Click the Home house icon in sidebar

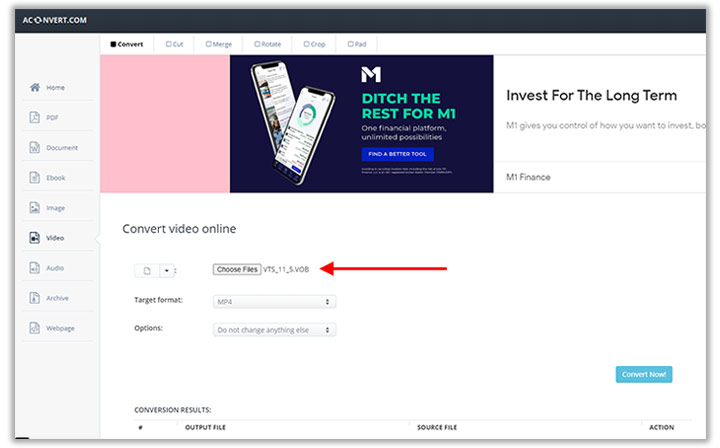pos(35,87)
